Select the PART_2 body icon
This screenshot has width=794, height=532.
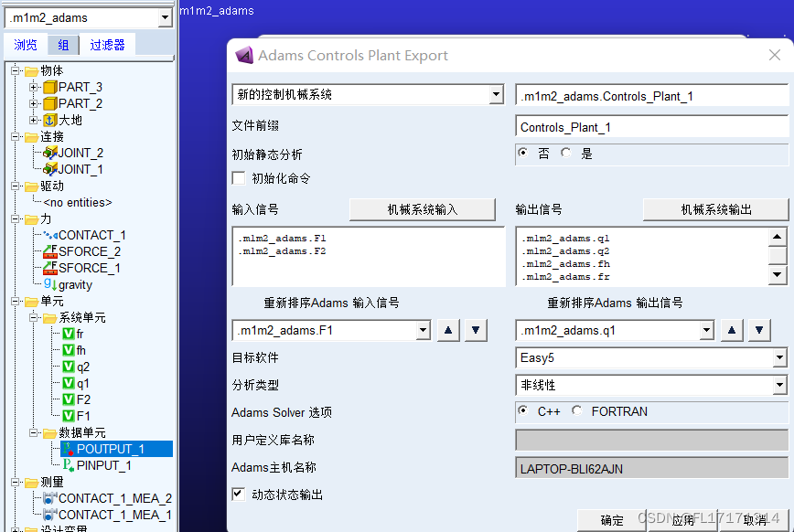tap(50, 104)
